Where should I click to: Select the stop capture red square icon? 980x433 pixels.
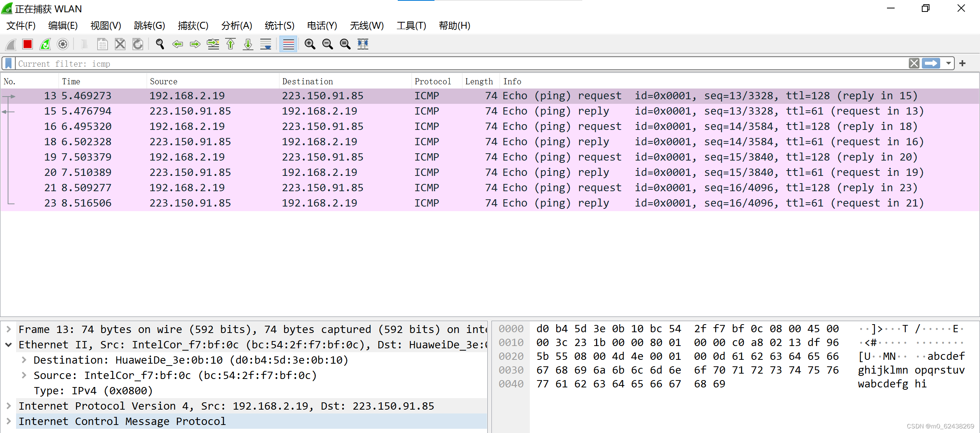coord(27,44)
